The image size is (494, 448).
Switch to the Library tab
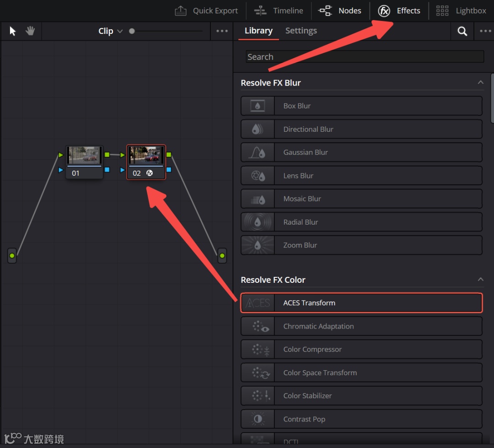(x=258, y=31)
